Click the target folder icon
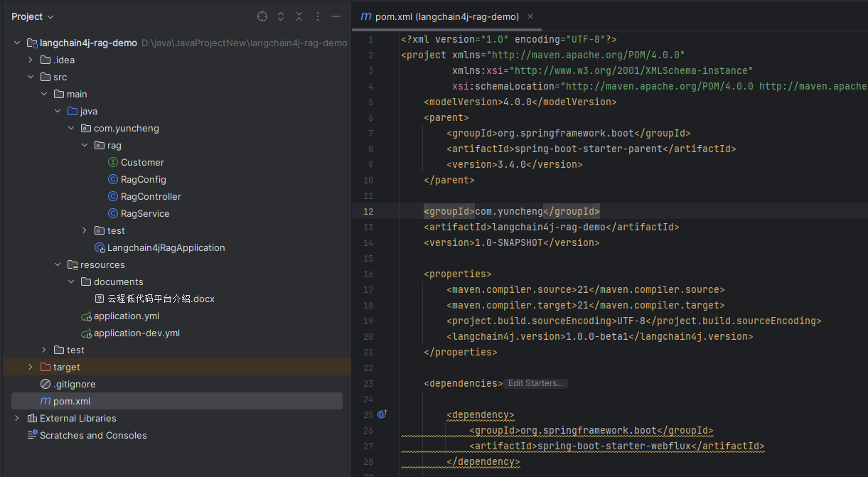 [x=45, y=367]
